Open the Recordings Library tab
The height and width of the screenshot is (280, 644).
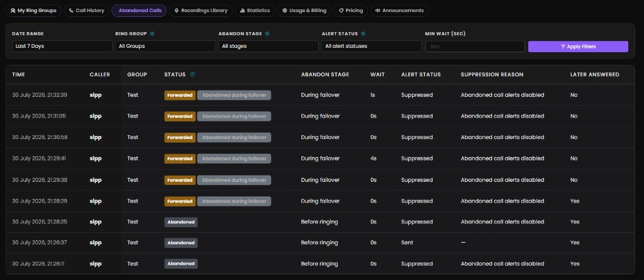pos(201,11)
